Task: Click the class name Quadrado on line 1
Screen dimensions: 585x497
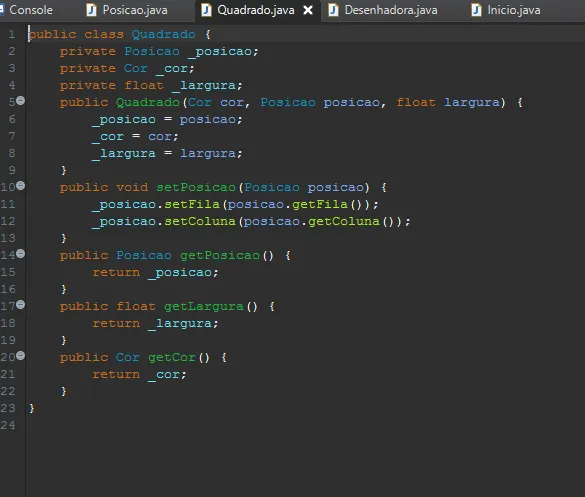Action: (163, 34)
